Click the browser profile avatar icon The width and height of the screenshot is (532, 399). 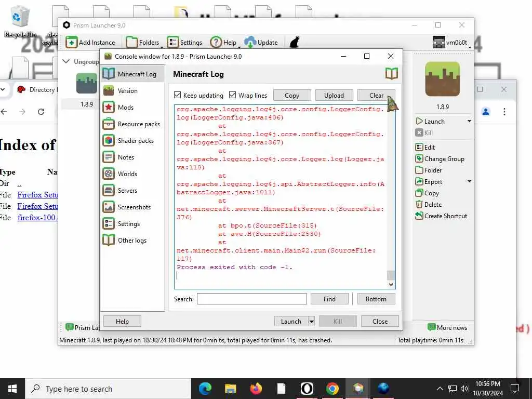486,111
